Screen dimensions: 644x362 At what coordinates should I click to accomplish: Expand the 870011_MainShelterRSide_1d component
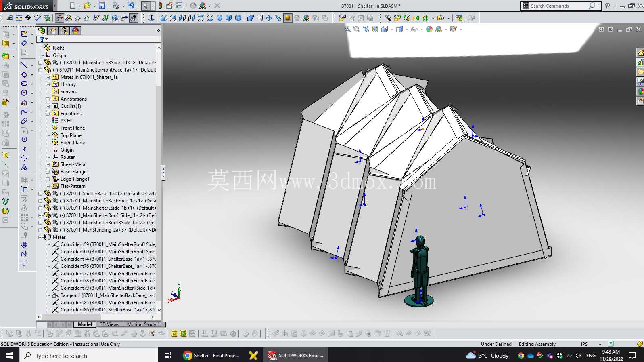click(40, 63)
